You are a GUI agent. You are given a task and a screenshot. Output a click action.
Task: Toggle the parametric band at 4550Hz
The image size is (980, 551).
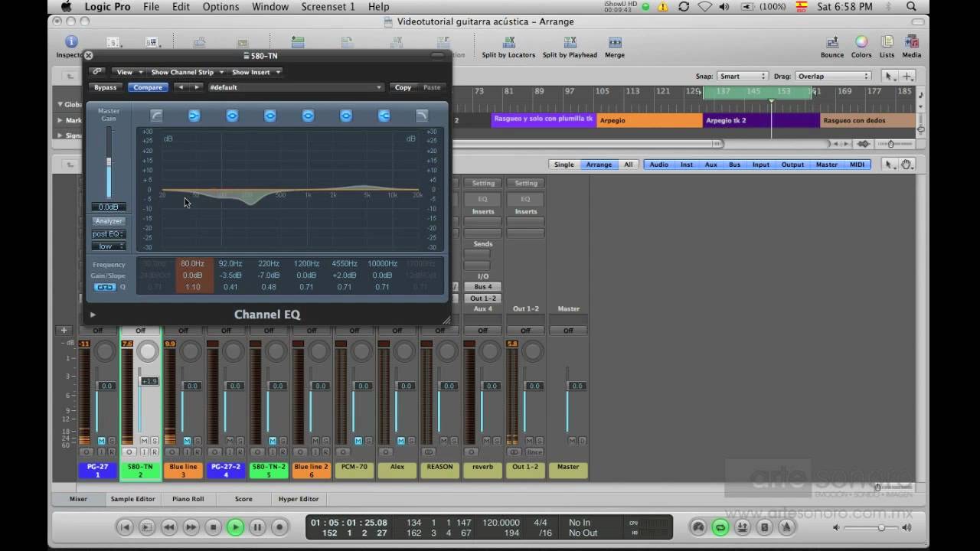click(x=346, y=116)
